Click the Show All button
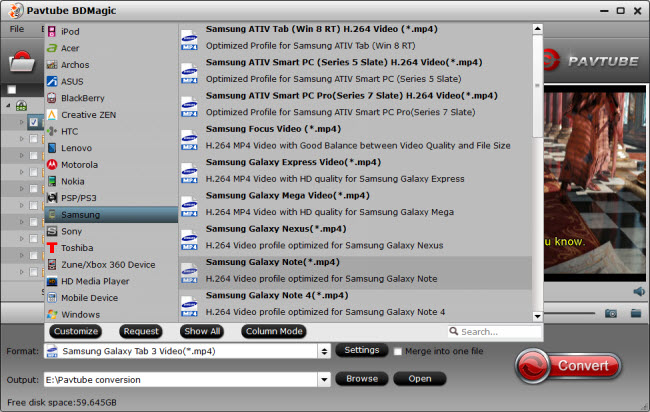The height and width of the screenshot is (412, 650). pos(202,331)
